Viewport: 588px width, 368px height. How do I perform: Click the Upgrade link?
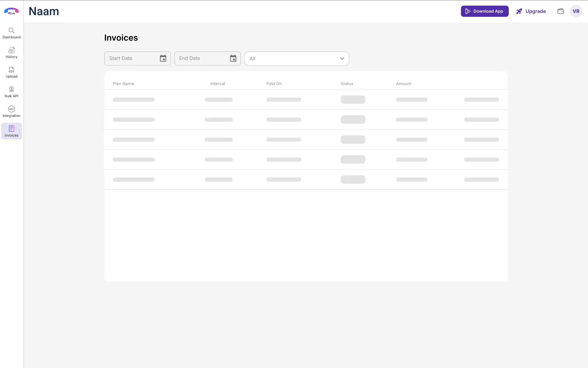tap(535, 11)
